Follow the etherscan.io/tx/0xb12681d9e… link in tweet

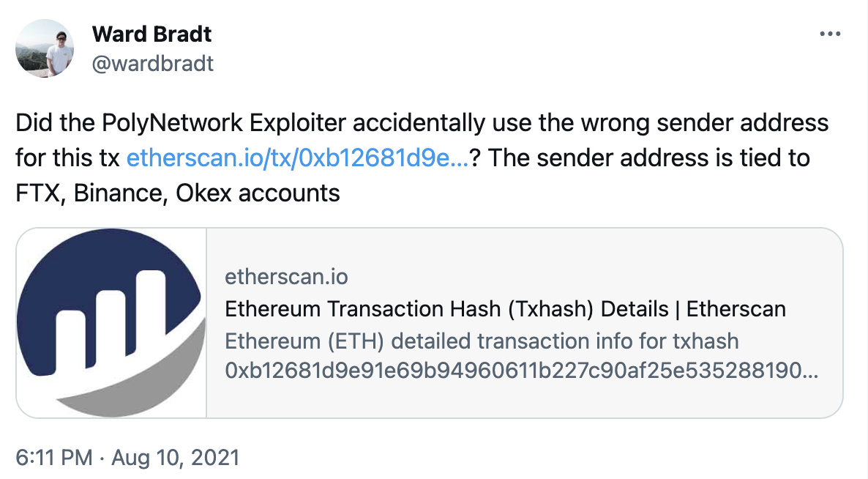click(298, 157)
